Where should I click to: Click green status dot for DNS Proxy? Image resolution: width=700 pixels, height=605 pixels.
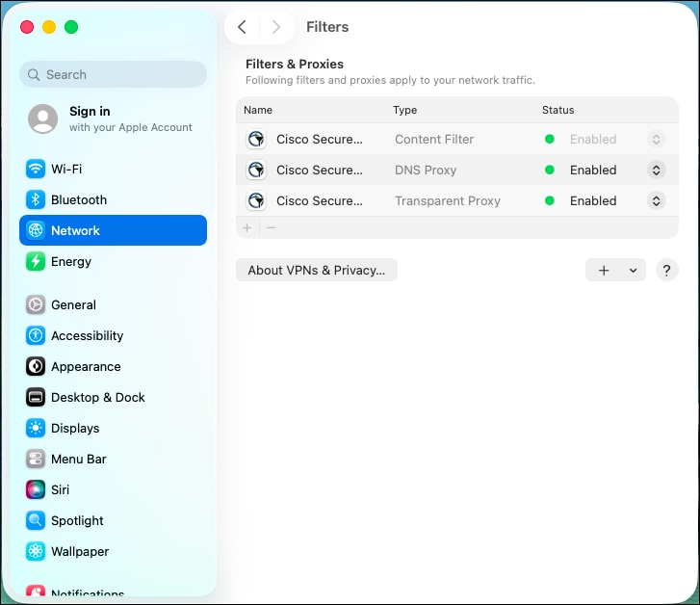(x=550, y=170)
